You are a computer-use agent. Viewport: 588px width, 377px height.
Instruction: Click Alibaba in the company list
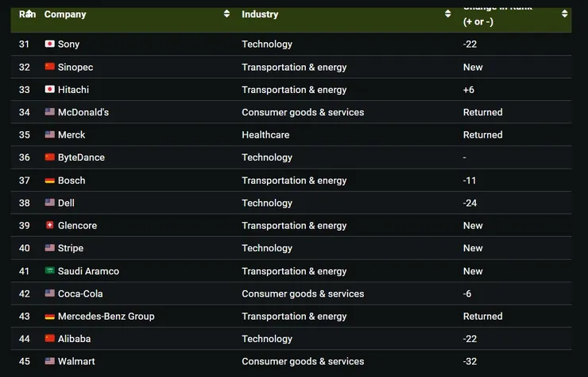pos(74,339)
